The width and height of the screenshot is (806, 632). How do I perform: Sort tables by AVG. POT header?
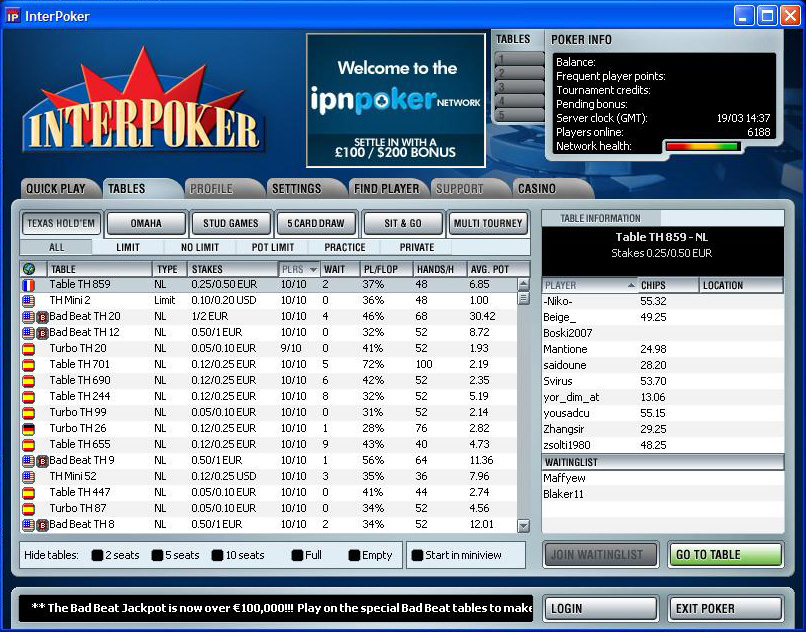[498, 269]
